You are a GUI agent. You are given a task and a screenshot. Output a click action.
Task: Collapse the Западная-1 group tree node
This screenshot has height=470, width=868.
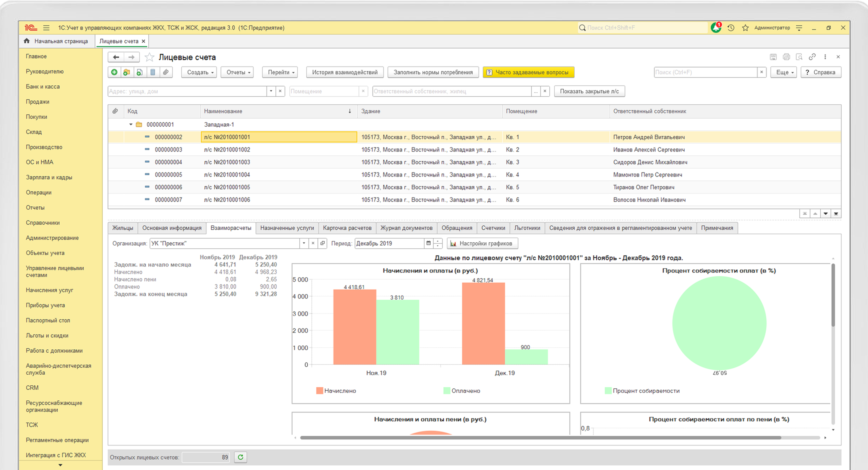(131, 125)
